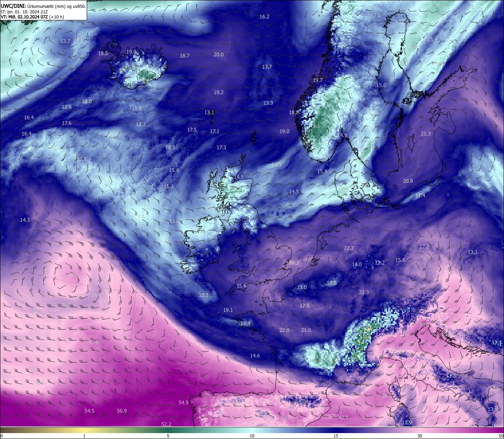Select the 21.5 value over France
Image resolution: width=504 pixels, height=439 pixels.
306,330
